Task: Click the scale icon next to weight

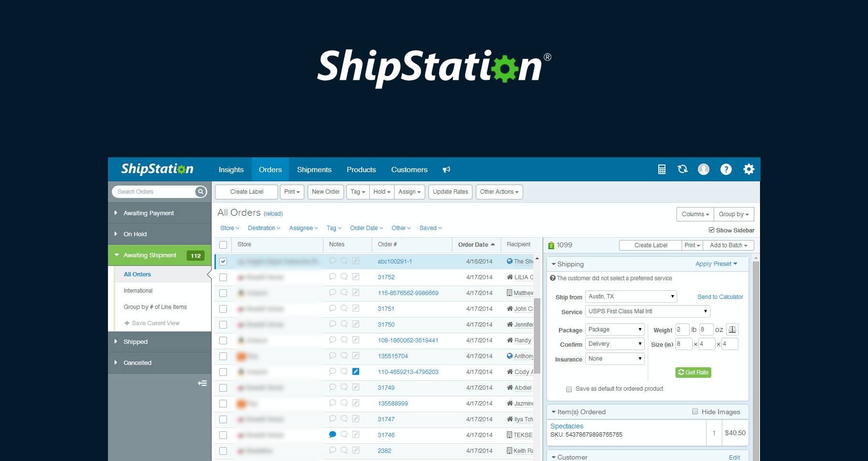Action: pos(732,329)
